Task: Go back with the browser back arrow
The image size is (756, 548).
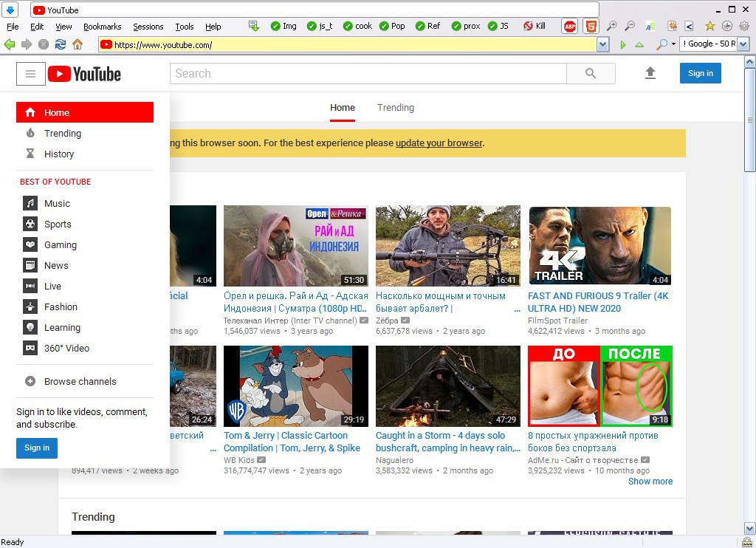Action: pyautogui.click(x=9, y=45)
